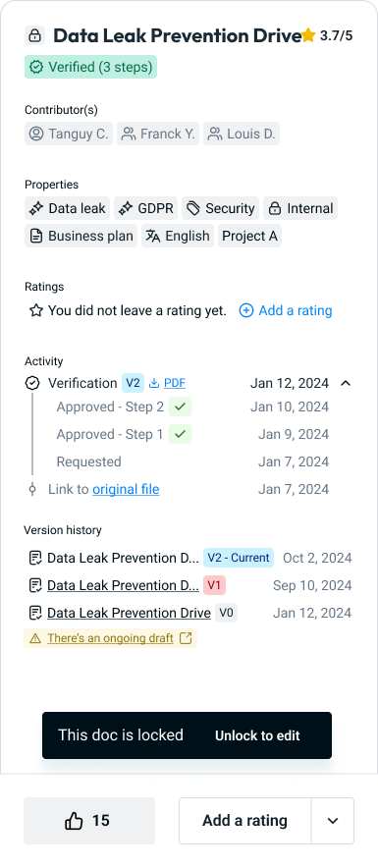
Task: Click the Step 2 approved green checkmark
Action: point(180,407)
